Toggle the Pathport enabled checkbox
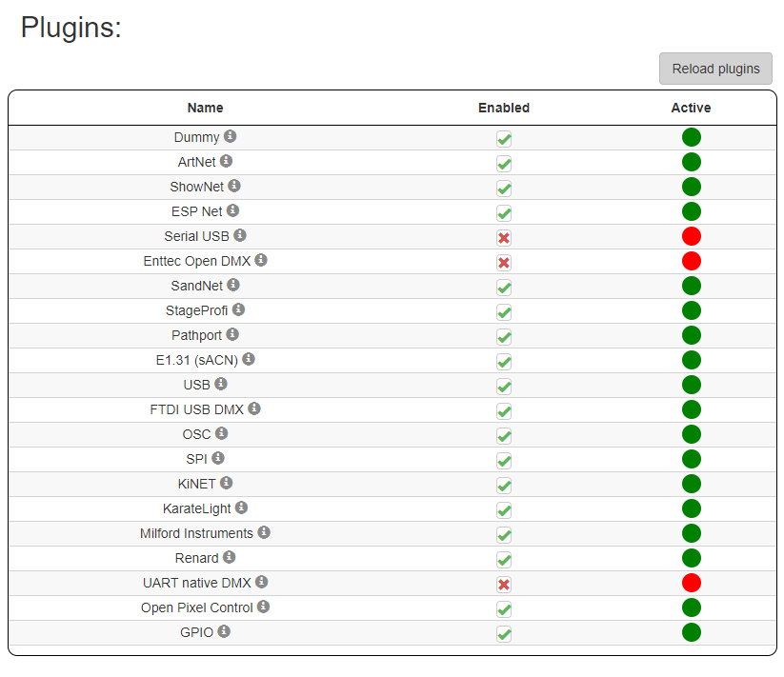Image resolution: width=784 pixels, height=677 pixels. [504, 337]
